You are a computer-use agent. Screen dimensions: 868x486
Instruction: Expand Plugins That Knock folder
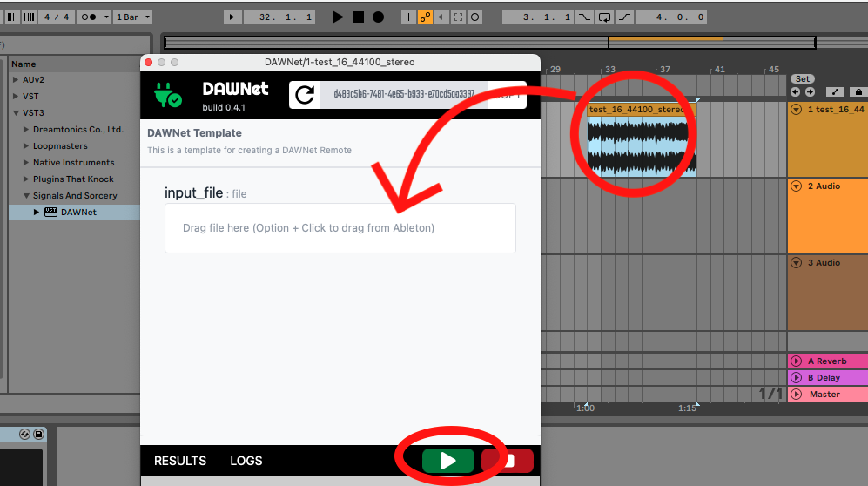pyautogui.click(x=25, y=179)
